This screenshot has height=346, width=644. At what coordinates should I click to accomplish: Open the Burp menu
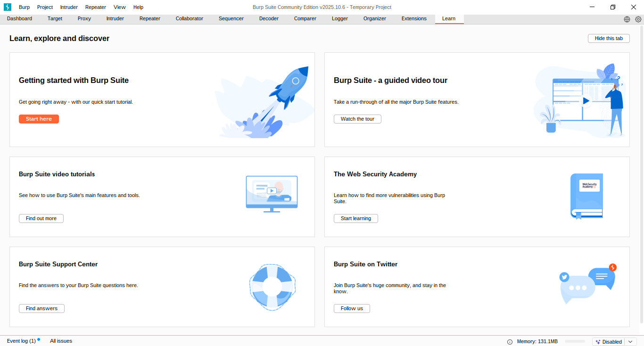(x=24, y=7)
